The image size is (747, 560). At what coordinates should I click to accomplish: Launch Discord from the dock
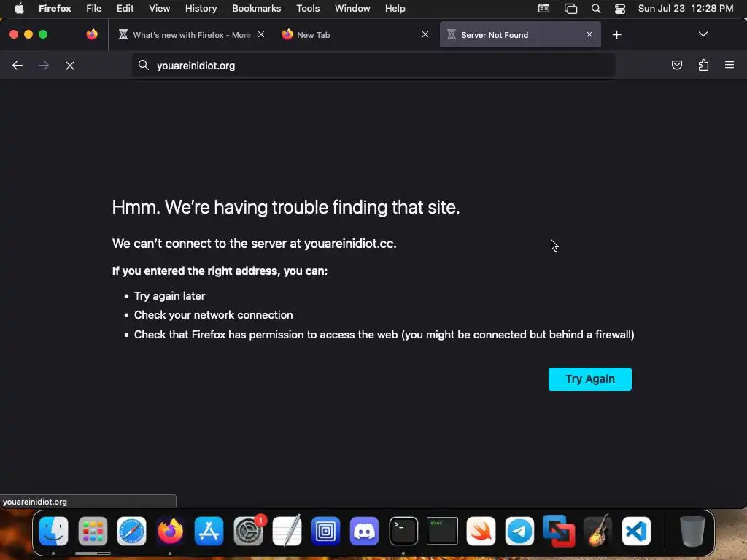(365, 531)
